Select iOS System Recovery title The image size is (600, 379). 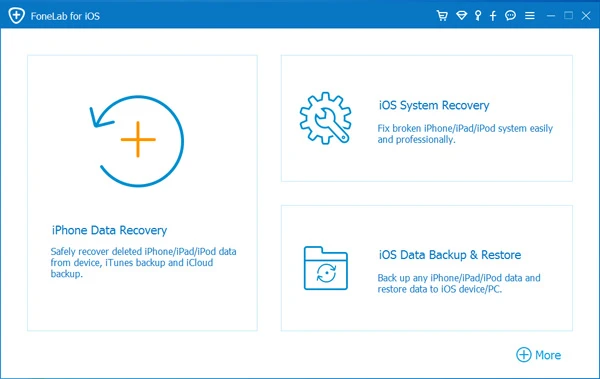pos(434,105)
